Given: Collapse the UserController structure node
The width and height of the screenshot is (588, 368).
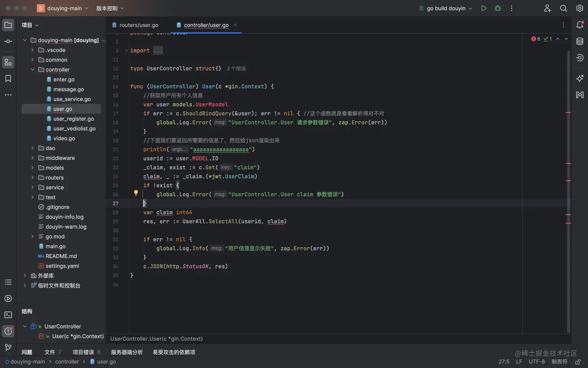Looking at the screenshot, I should coord(25,326).
